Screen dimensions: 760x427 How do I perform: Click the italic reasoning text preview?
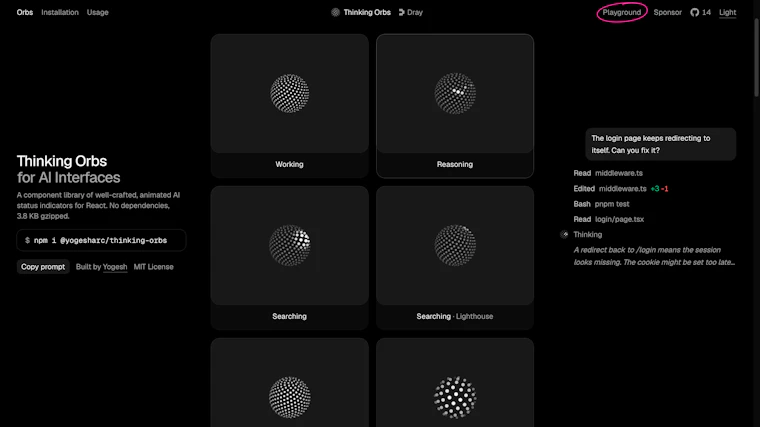pos(654,256)
